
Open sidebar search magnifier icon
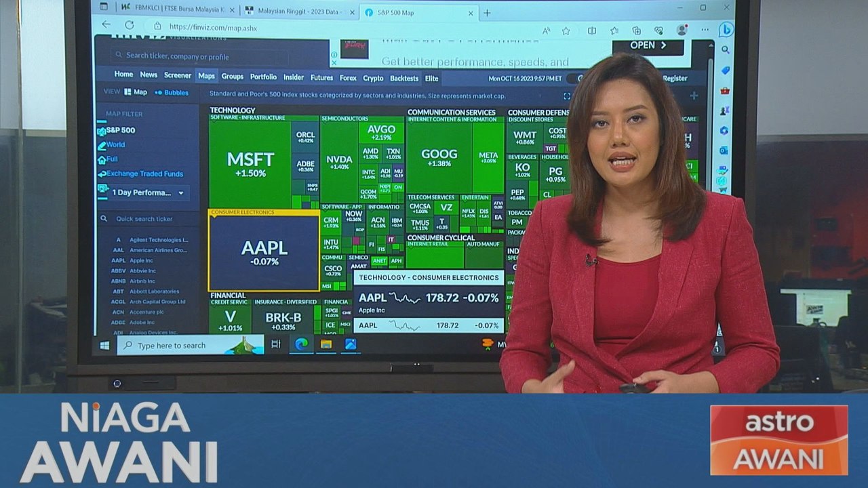point(726,50)
